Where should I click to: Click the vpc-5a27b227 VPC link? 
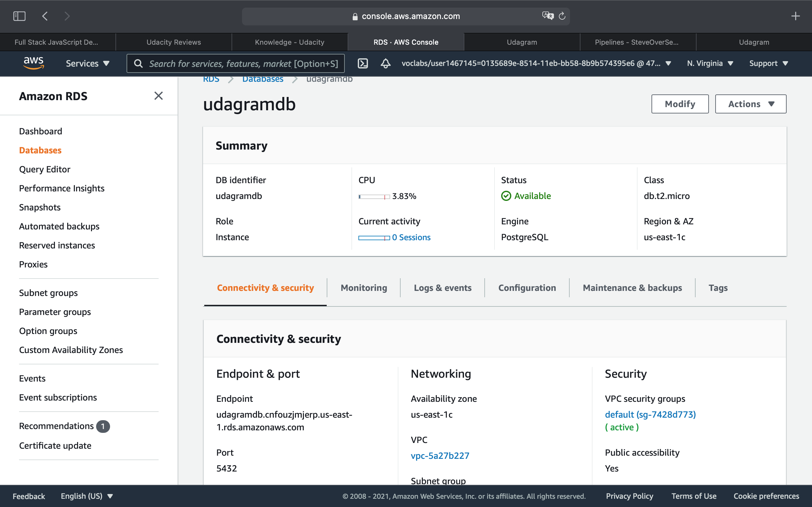[440, 456]
